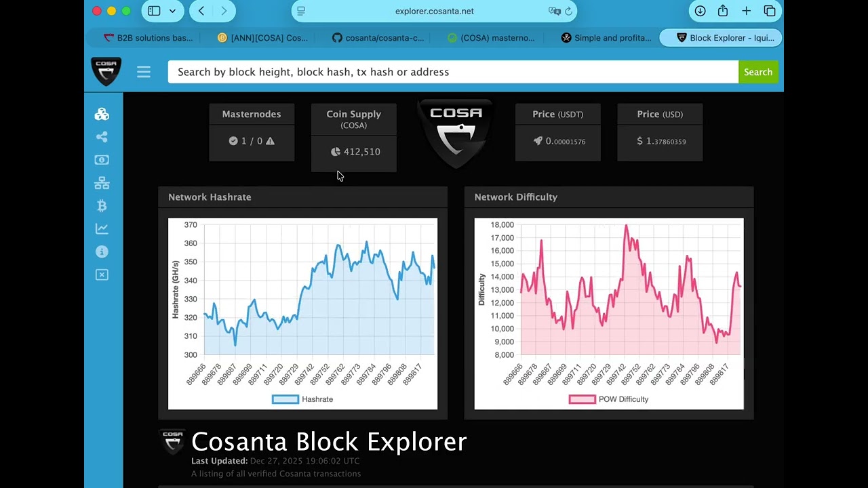Click the info circle icon in sidebar

pos(102,251)
